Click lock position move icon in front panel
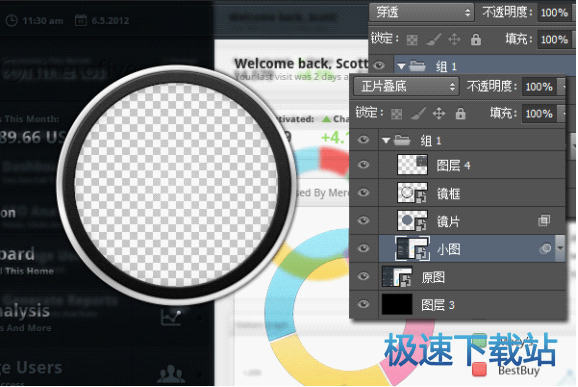Viewport: 578px width, 387px height. (439, 113)
